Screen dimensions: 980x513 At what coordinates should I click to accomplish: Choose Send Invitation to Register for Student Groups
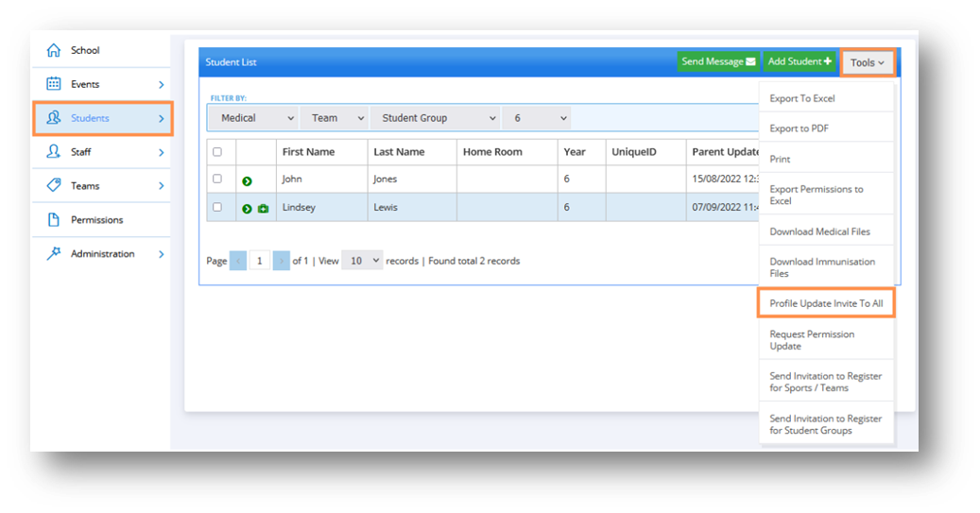826,424
